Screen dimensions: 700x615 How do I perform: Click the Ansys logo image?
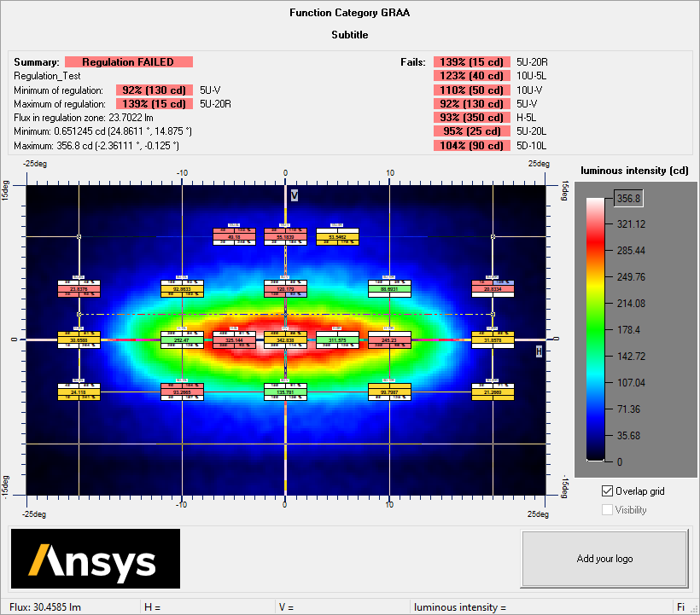coord(94,559)
